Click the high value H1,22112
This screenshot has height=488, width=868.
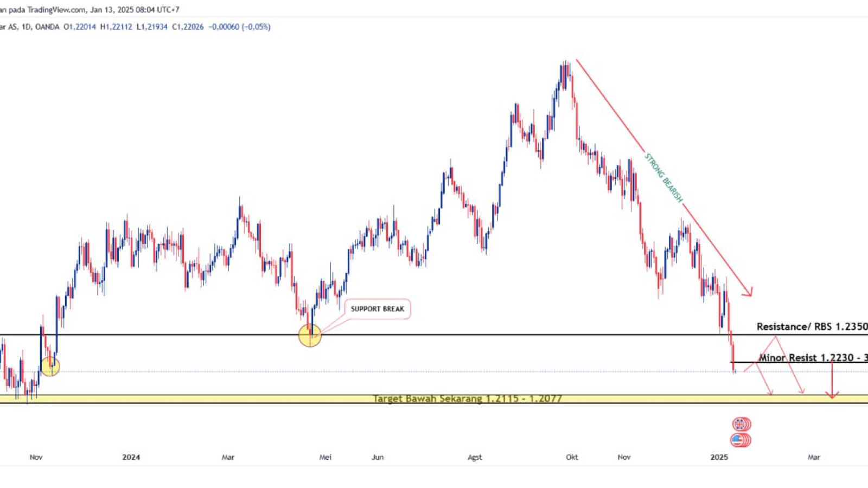(x=116, y=27)
